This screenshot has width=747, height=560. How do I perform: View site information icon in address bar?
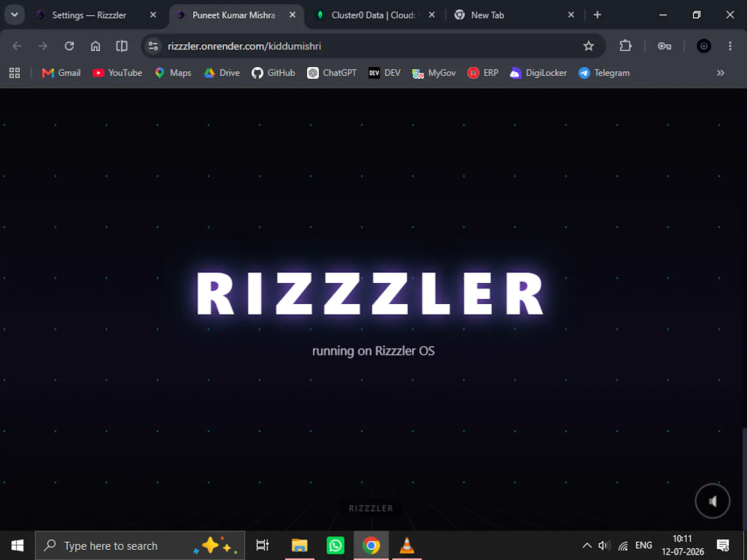tap(153, 46)
